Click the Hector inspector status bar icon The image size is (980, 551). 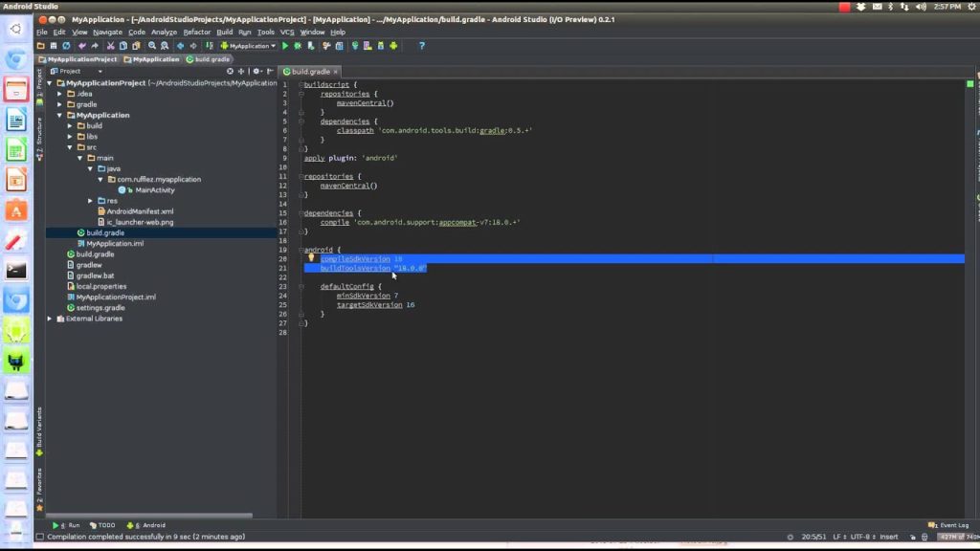pos(924,537)
